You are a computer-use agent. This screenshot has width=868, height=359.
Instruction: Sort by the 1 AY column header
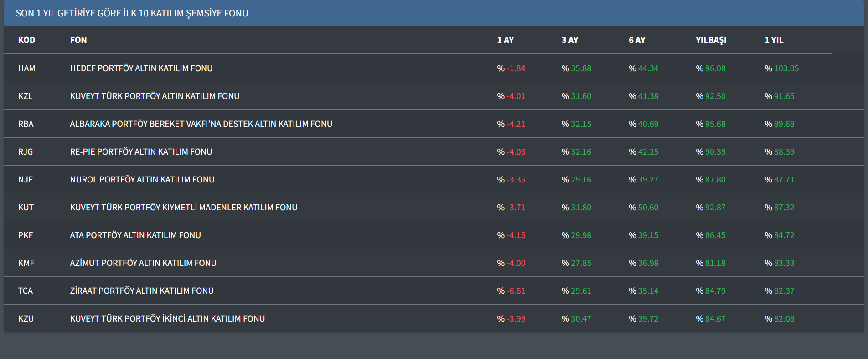[505, 40]
